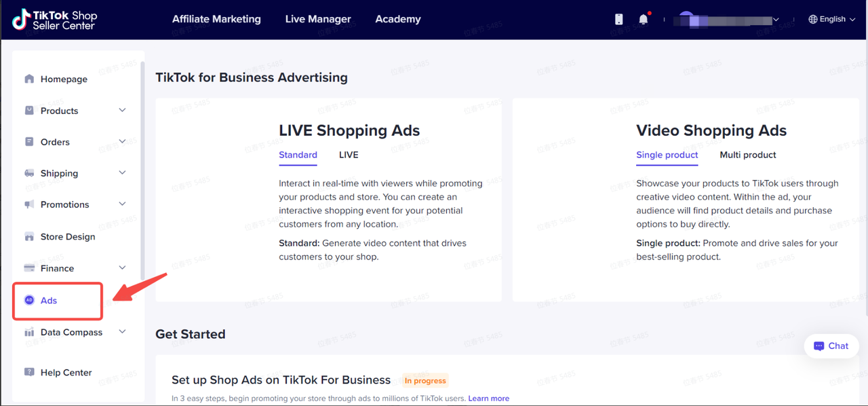Open Products label in the sidebar
Viewport: 868px width, 406px height.
pos(60,111)
